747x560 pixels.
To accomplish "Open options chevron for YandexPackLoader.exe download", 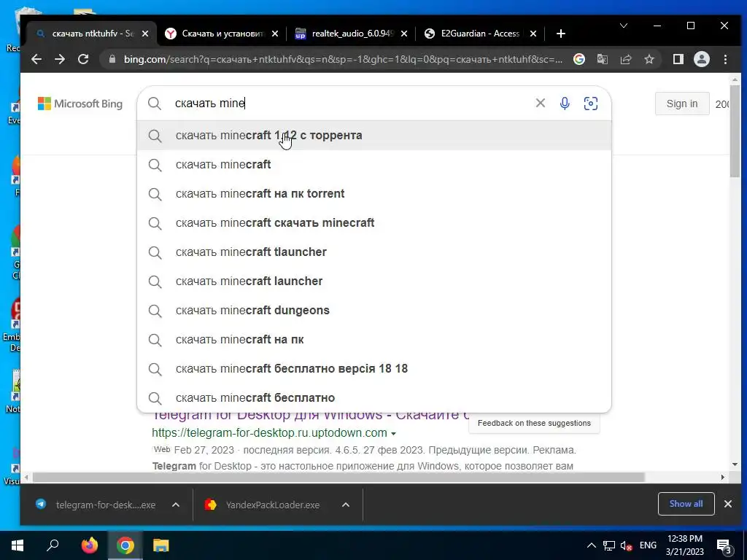I will pos(346,505).
